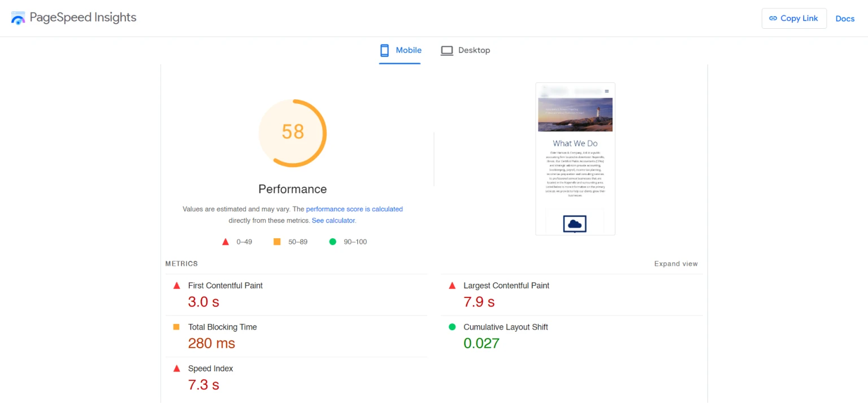Click the hamburger menu in the page screenshot
The image size is (868, 403).
tap(607, 91)
